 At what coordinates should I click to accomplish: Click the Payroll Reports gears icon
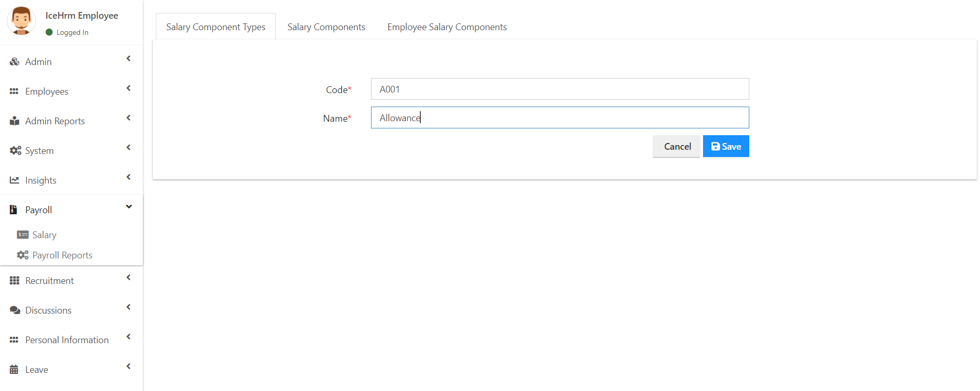pos(23,255)
